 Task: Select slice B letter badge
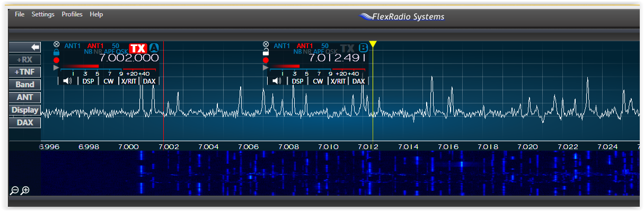(364, 47)
